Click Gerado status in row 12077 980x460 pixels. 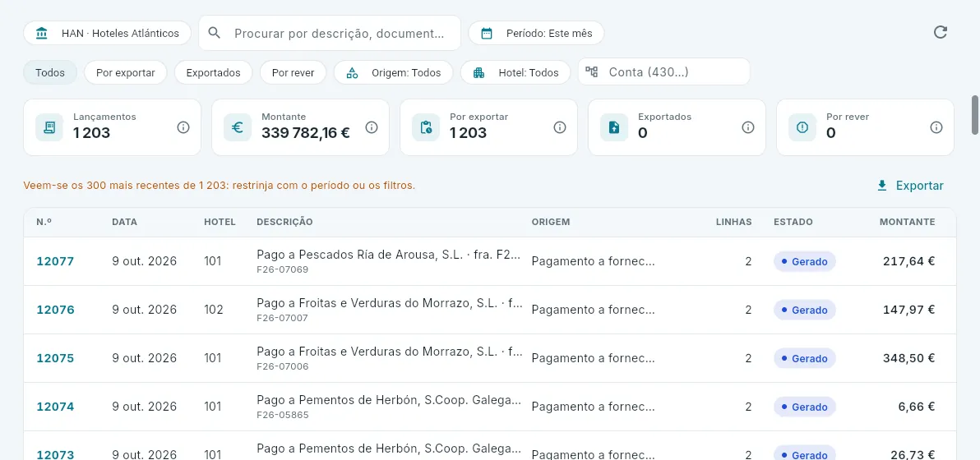coord(804,261)
